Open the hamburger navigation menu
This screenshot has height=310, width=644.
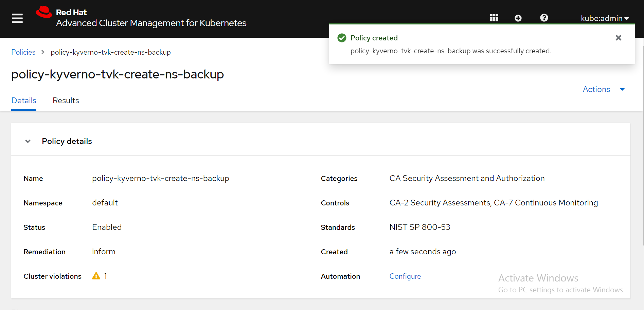(17, 18)
